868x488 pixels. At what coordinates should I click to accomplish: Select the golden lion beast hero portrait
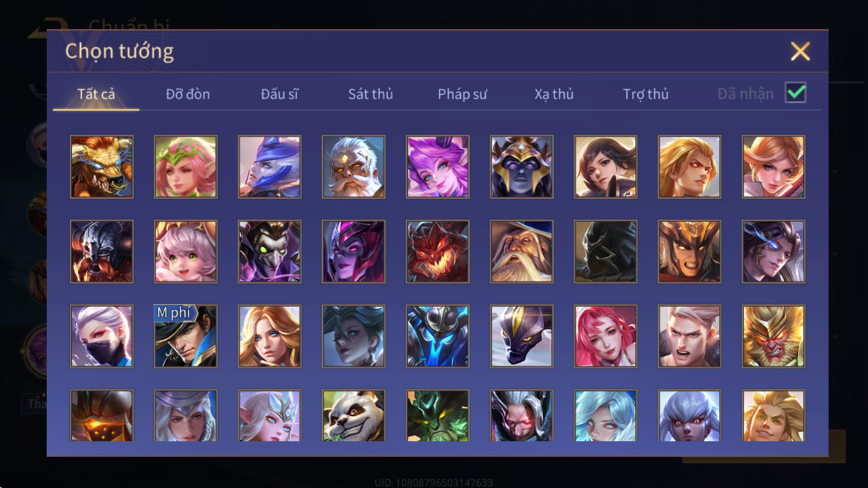[x=102, y=167]
